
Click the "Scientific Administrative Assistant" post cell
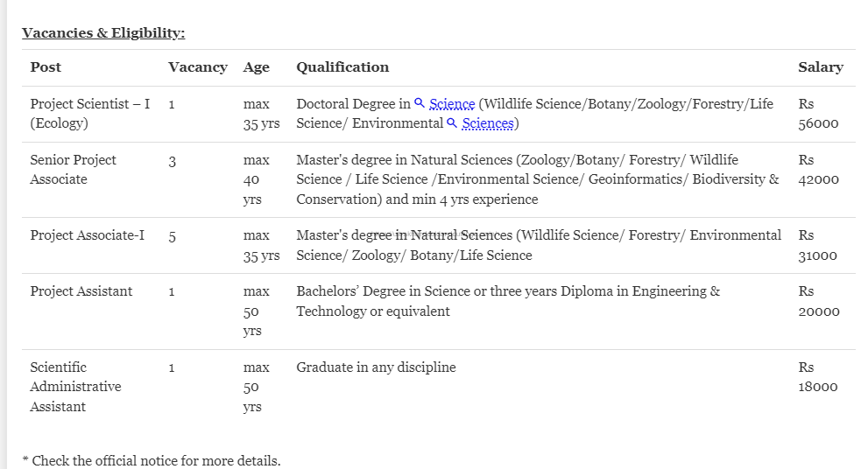[x=75, y=387]
